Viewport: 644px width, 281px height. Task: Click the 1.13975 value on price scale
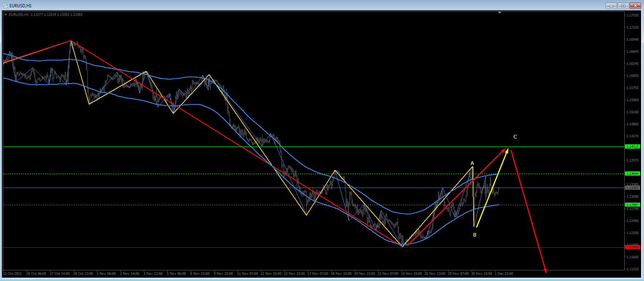[x=633, y=160]
